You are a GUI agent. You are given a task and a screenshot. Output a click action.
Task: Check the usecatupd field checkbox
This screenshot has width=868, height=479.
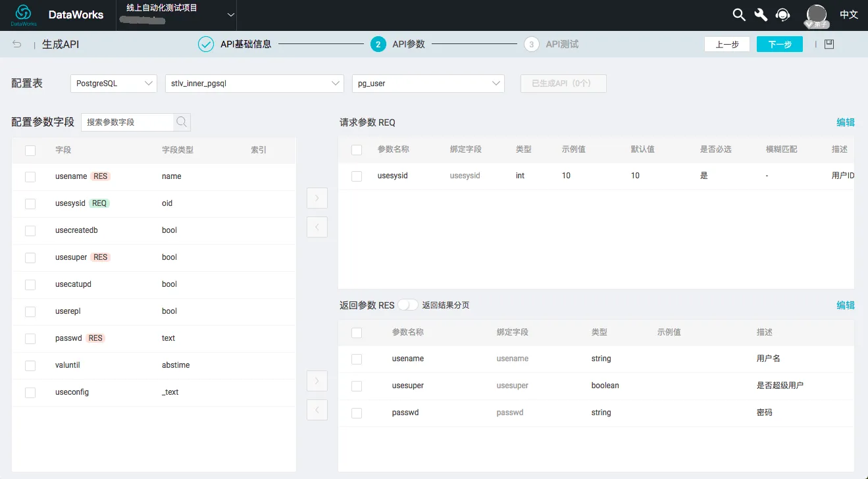tap(30, 284)
